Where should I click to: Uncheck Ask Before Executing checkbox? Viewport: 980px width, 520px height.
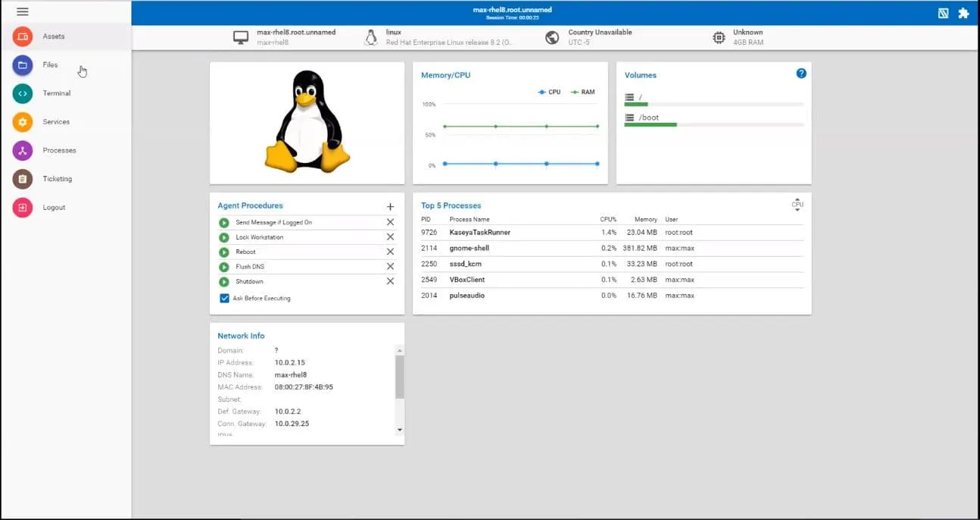pyautogui.click(x=224, y=298)
